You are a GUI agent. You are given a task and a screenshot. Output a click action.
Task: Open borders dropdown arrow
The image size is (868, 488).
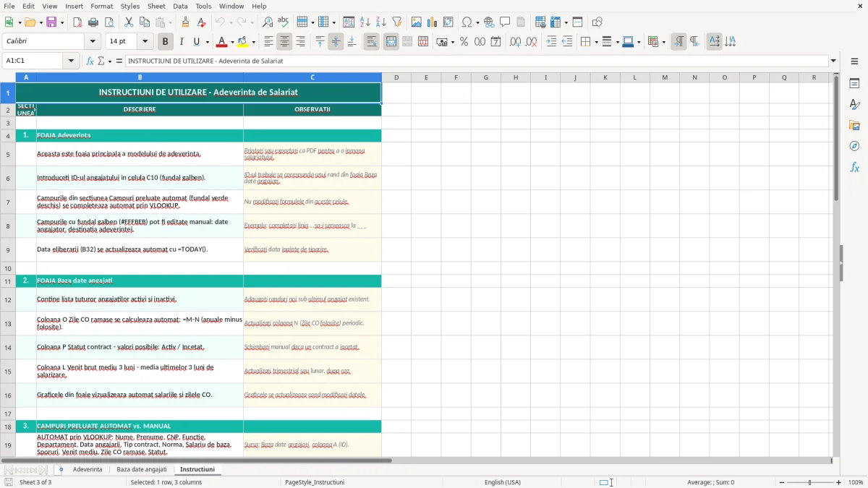pyautogui.click(x=595, y=42)
